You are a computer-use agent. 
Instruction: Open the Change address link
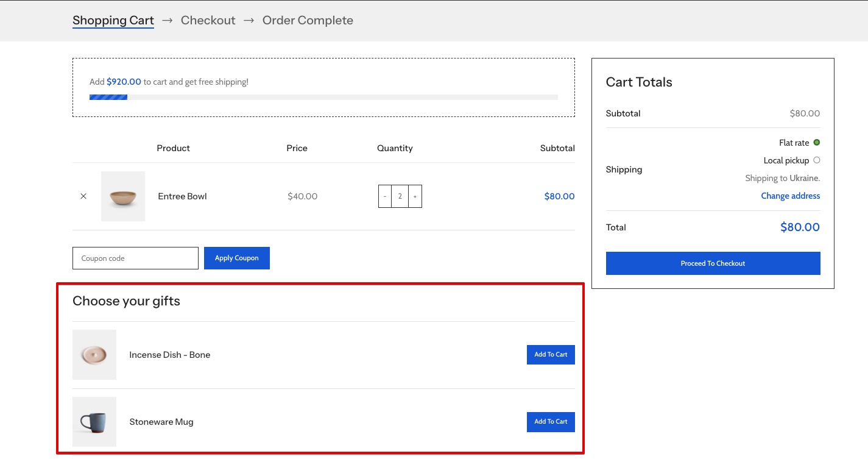point(791,196)
